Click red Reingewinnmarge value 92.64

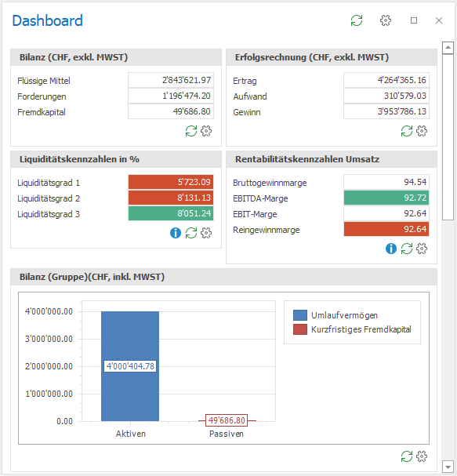[x=386, y=229]
